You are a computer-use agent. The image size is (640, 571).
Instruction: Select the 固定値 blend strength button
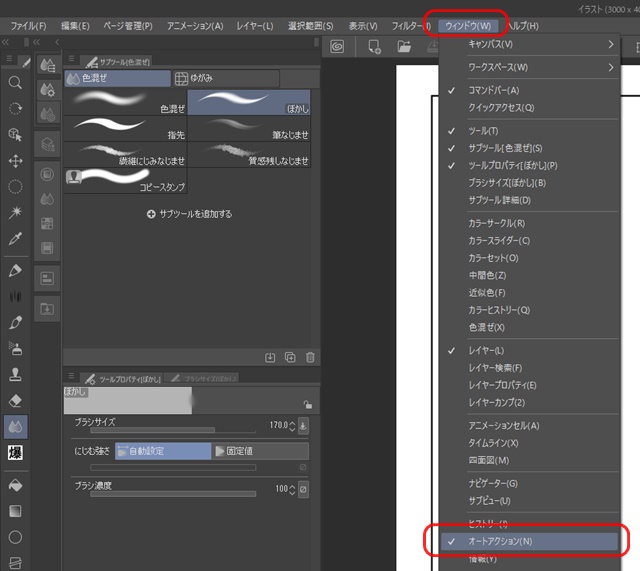point(260,451)
